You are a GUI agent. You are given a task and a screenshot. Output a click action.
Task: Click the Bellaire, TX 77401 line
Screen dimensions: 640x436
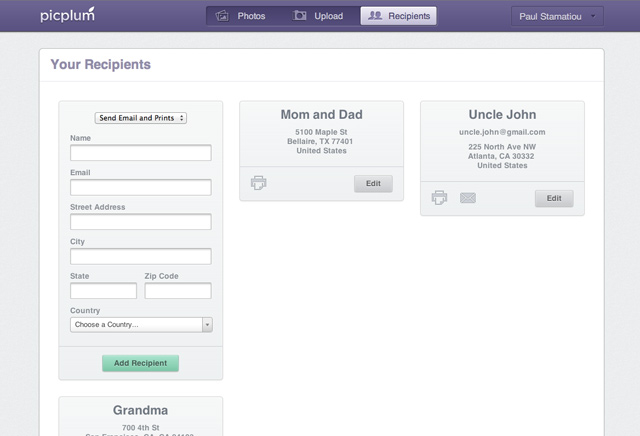click(x=320, y=141)
